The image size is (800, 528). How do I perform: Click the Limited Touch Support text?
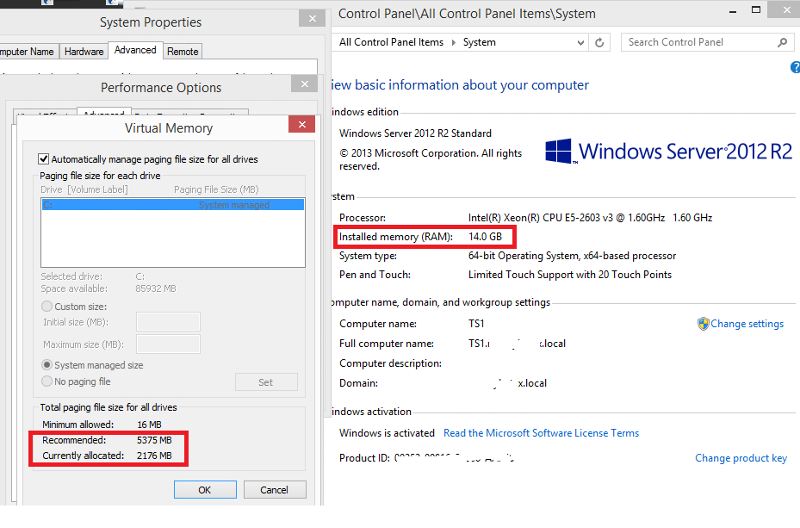tap(570, 274)
